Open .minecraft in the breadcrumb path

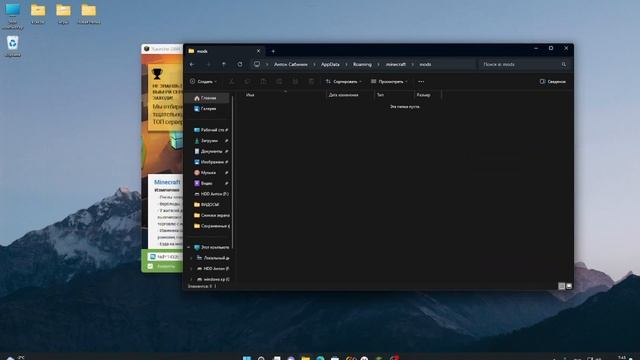(x=396, y=64)
